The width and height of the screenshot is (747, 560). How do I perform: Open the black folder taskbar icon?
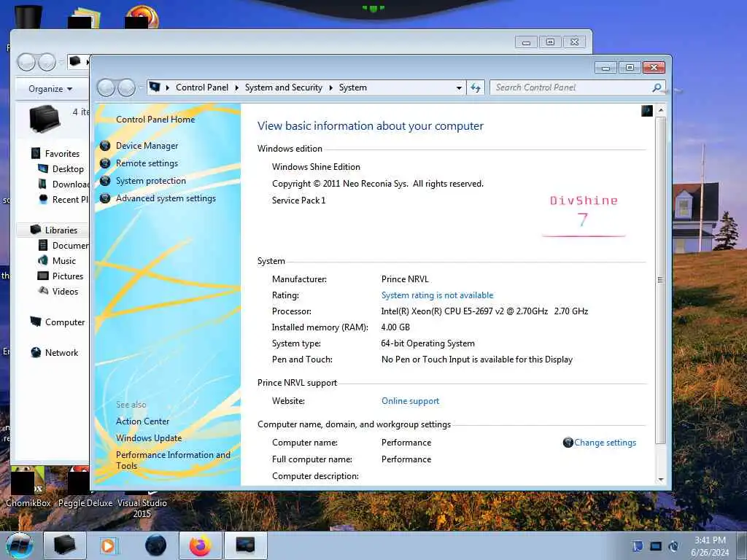click(65, 545)
